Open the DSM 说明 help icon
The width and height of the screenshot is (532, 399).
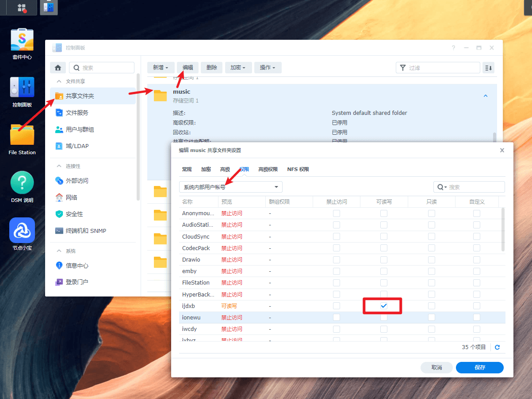[22, 182]
